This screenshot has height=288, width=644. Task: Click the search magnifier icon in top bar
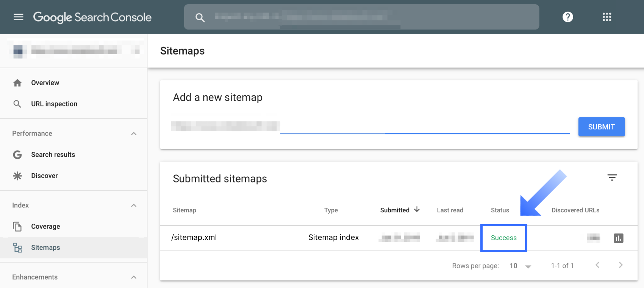point(200,17)
